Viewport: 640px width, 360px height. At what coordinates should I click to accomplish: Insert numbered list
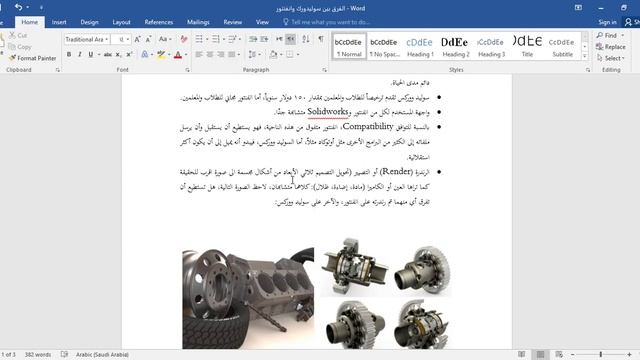pyautogui.click(x=216, y=39)
